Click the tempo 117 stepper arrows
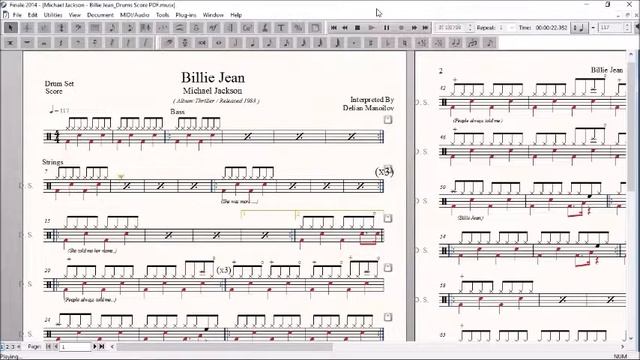 (x=627, y=28)
